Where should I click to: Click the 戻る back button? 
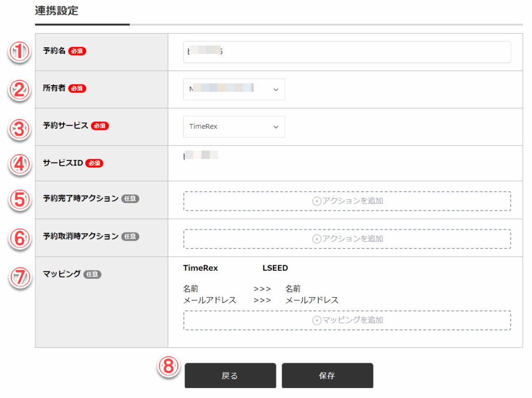coord(230,376)
